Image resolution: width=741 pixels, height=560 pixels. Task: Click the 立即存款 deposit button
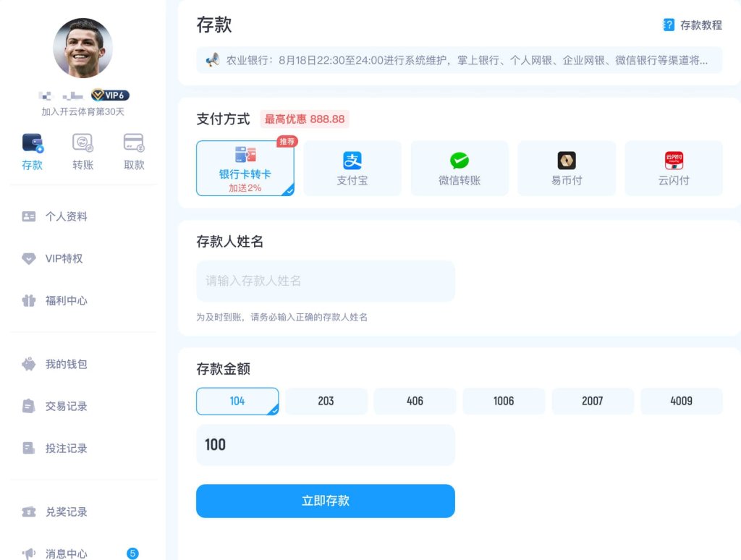(325, 500)
